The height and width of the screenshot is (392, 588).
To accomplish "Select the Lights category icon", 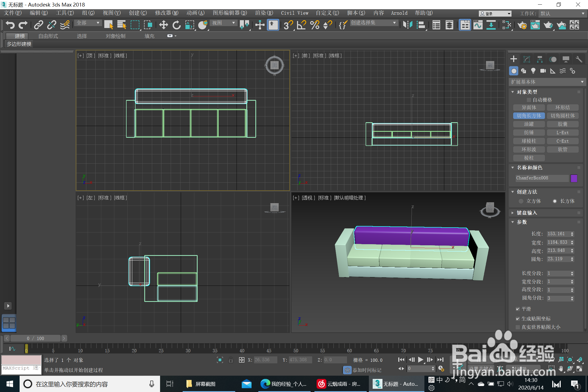I will [x=533, y=71].
